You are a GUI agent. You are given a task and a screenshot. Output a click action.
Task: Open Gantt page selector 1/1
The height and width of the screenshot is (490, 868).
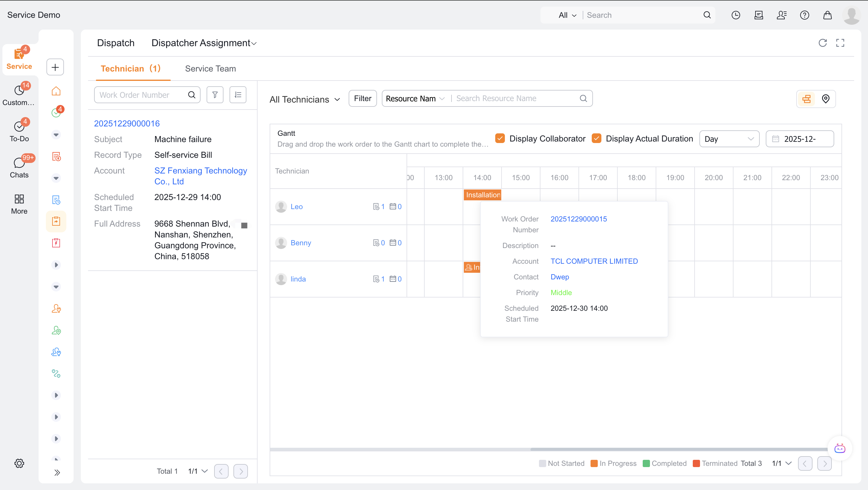[x=782, y=463]
